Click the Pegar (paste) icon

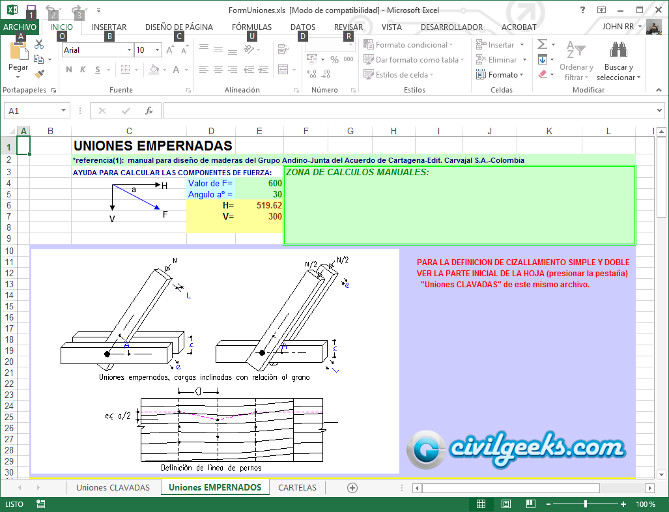(x=18, y=51)
